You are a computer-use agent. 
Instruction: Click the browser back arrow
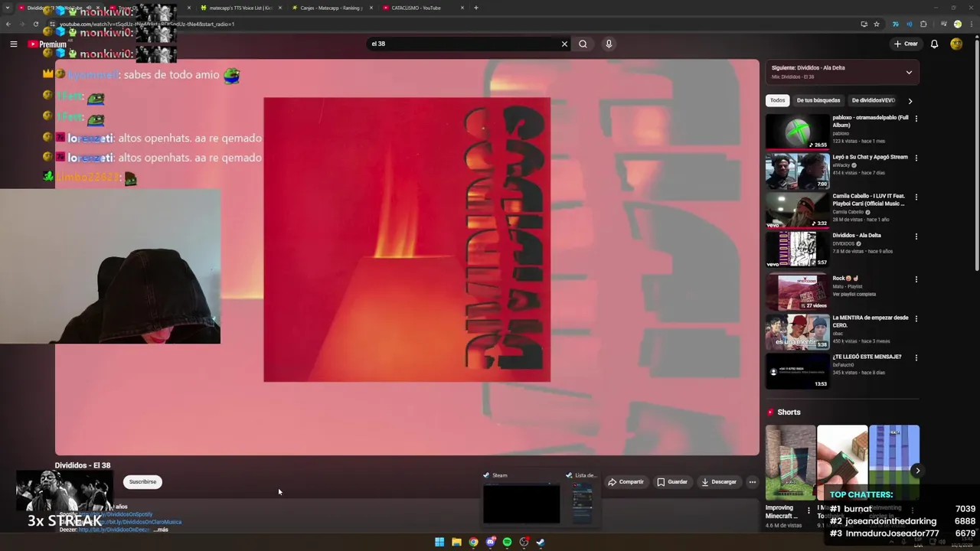pos(8,24)
